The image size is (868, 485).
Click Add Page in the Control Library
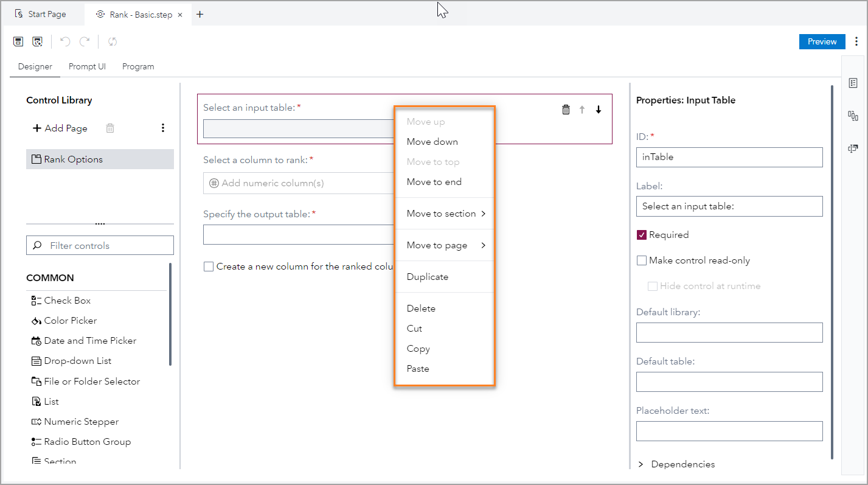click(60, 128)
